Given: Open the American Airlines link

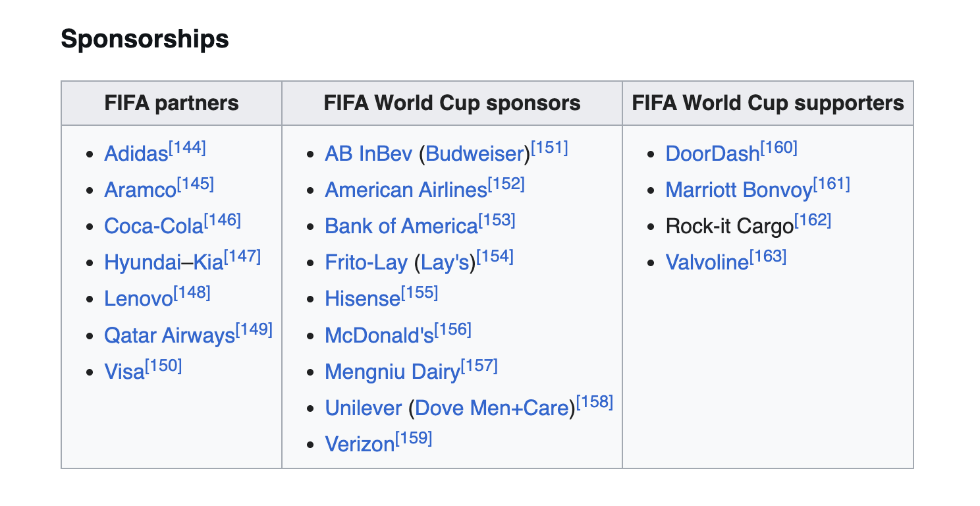Looking at the screenshot, I should [x=406, y=190].
